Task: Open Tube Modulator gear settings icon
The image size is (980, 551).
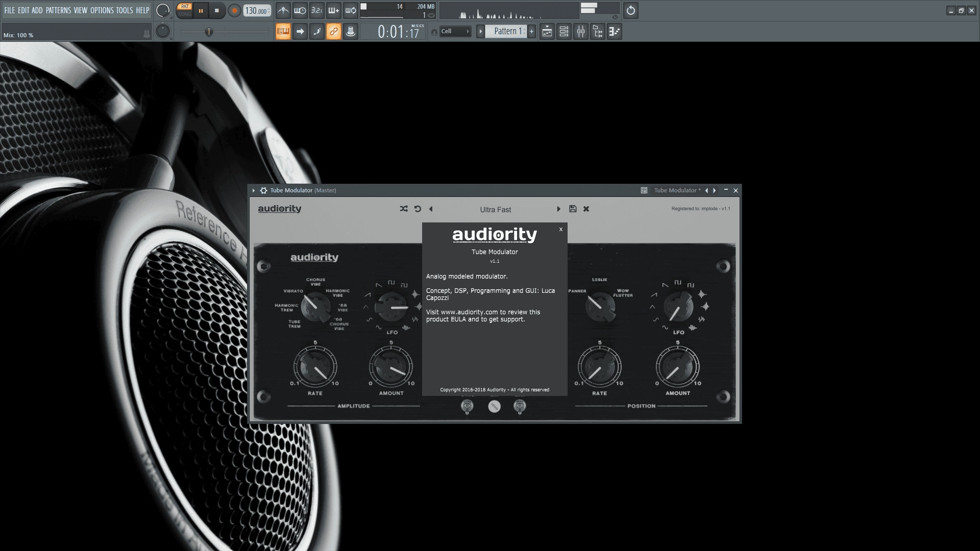Action: [x=263, y=190]
